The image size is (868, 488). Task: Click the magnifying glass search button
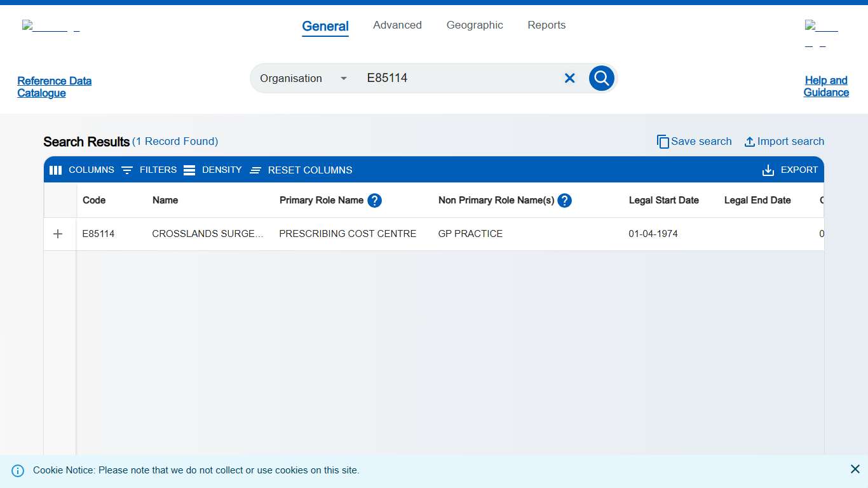pos(601,78)
